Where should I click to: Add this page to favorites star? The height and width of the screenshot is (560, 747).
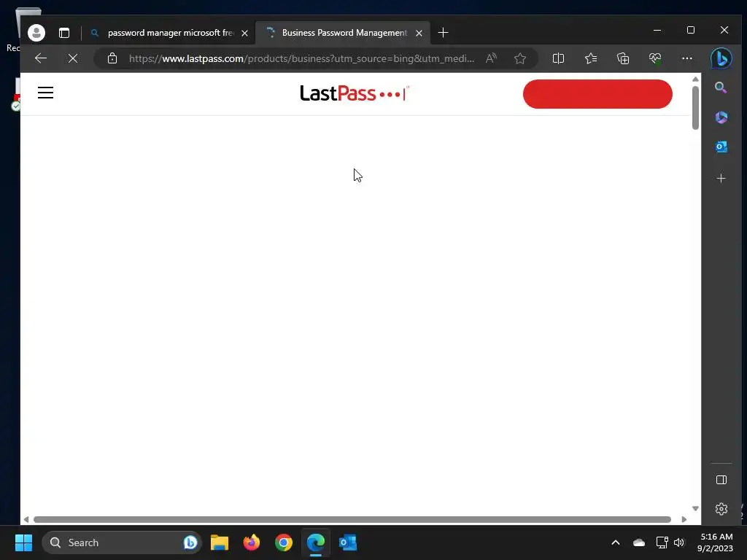[x=519, y=58]
